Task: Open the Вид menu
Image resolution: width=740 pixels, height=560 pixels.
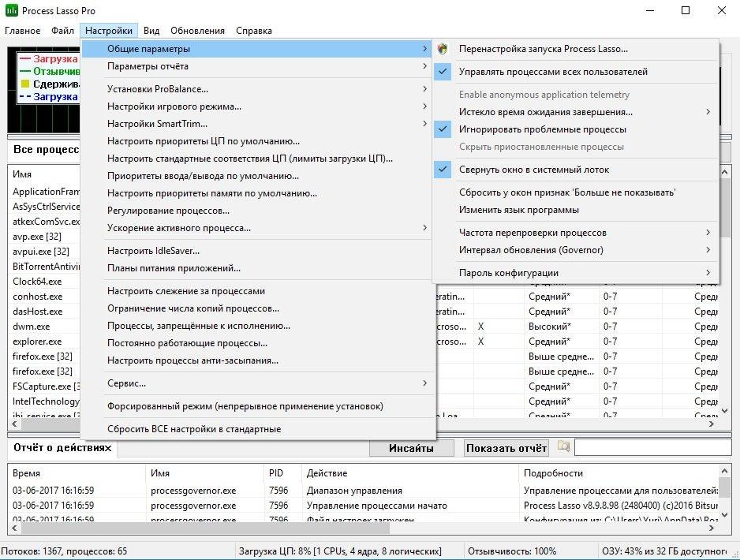Action: [151, 31]
